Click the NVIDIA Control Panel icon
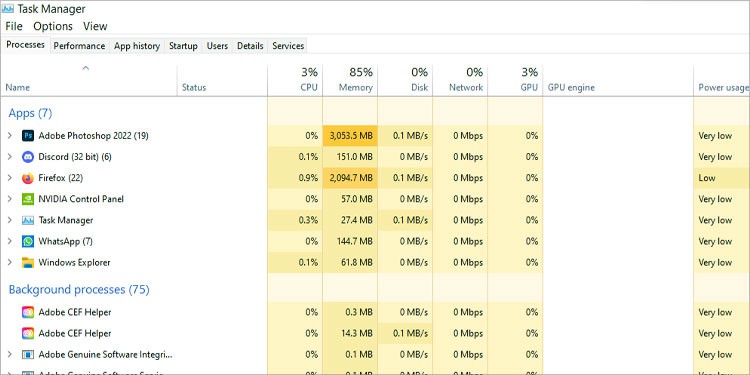The image size is (750, 375). [x=28, y=199]
